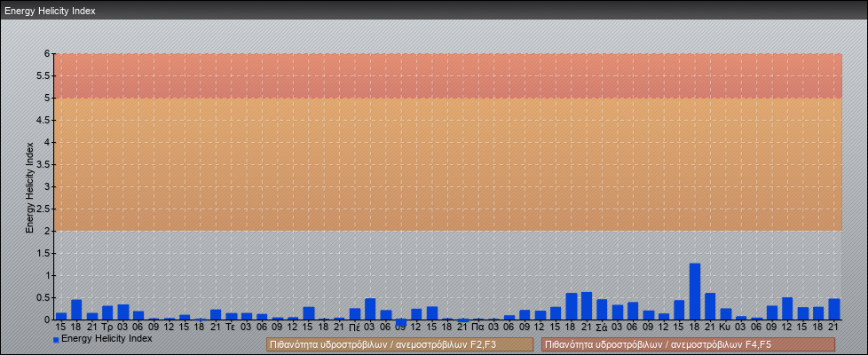Click the Κυ day label on x-axis
Image resolution: width=868 pixels, height=355 pixels.
(x=725, y=327)
